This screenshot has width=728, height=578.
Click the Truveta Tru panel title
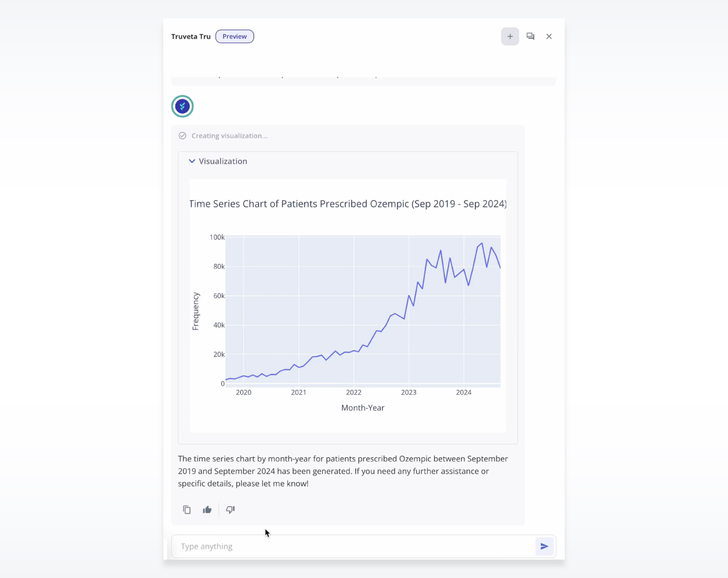pos(191,36)
